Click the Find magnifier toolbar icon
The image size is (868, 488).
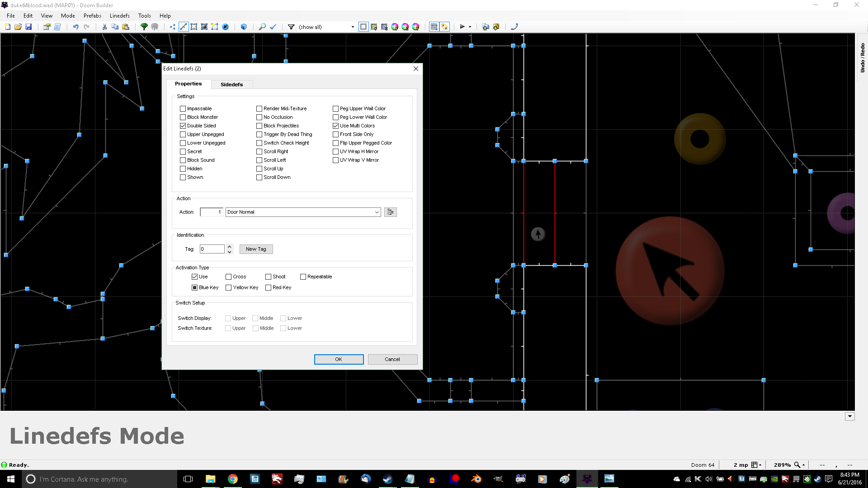point(262,27)
